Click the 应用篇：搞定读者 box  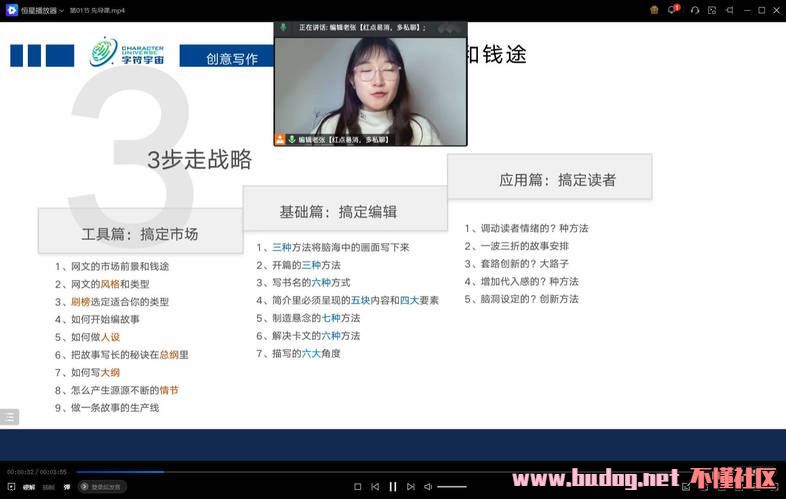(x=549, y=177)
